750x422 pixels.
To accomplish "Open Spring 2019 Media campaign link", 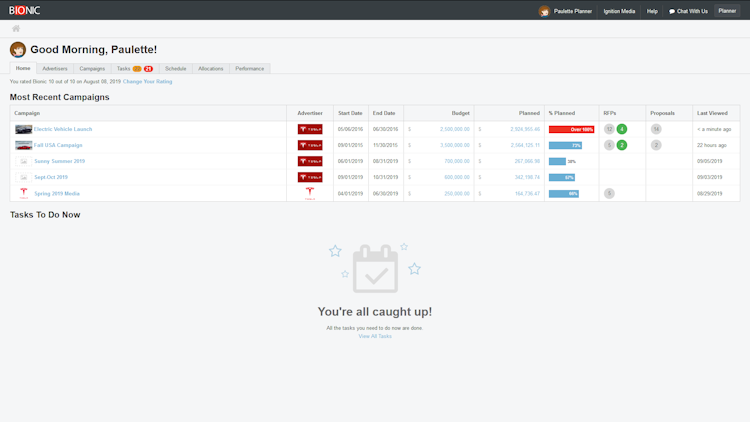I will (x=57, y=194).
